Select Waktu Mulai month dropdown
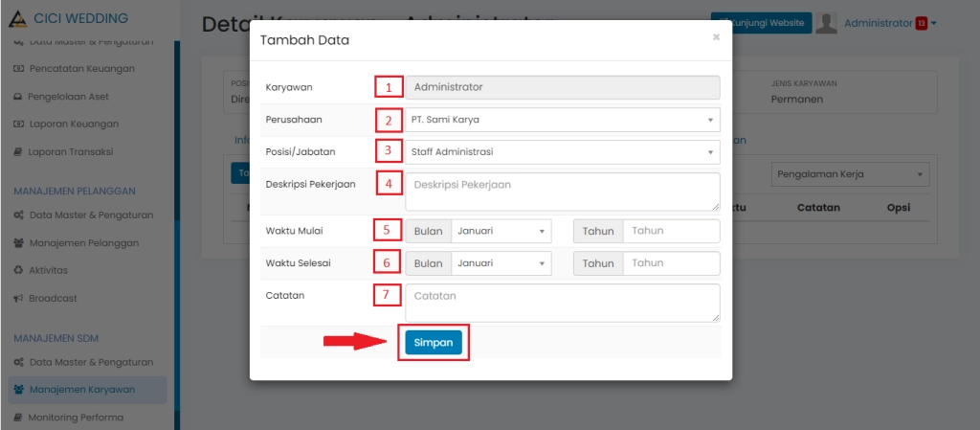This screenshot has height=430, width=980. [501, 231]
